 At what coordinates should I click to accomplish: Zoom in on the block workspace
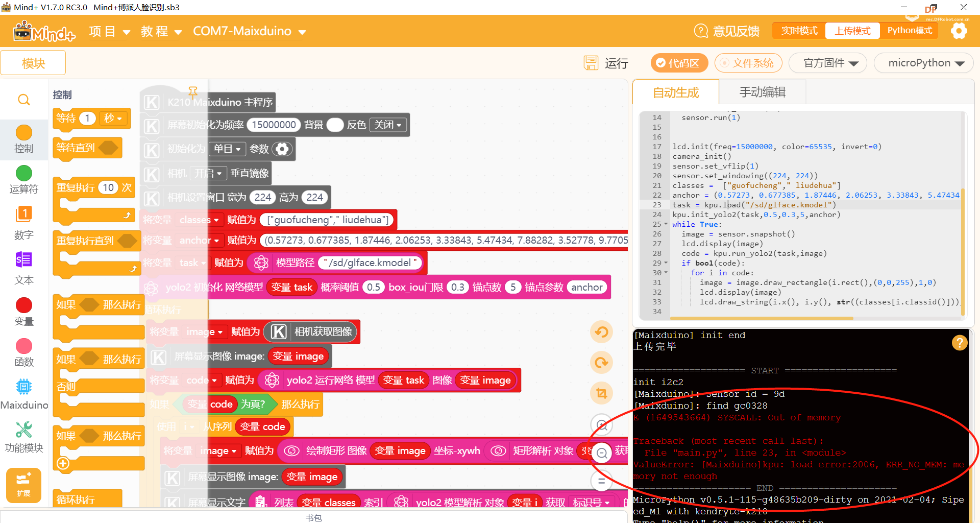click(x=602, y=424)
